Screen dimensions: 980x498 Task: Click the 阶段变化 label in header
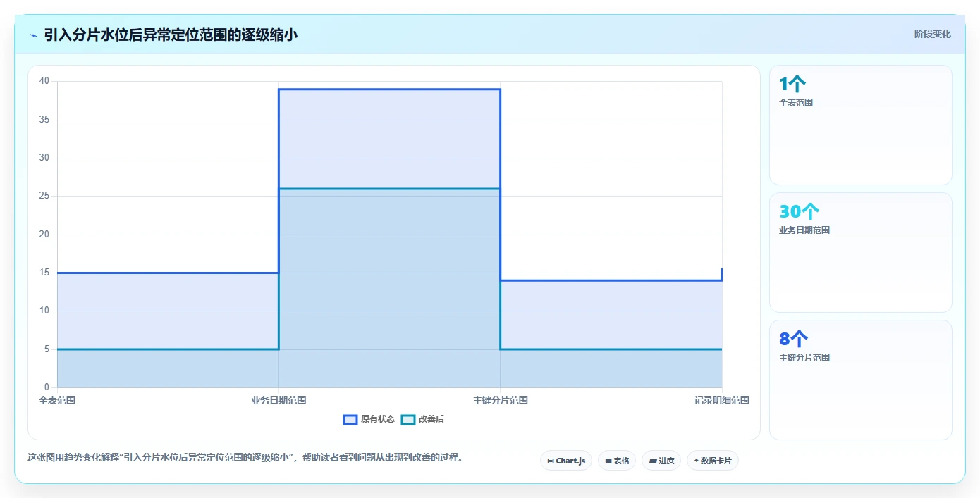[932, 34]
